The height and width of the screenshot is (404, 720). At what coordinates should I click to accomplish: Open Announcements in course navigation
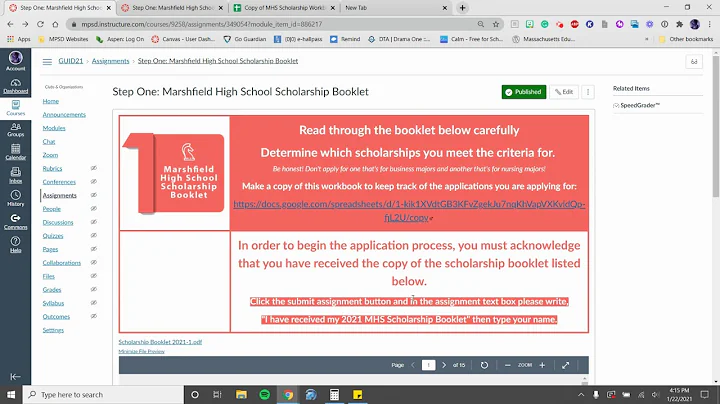point(64,114)
